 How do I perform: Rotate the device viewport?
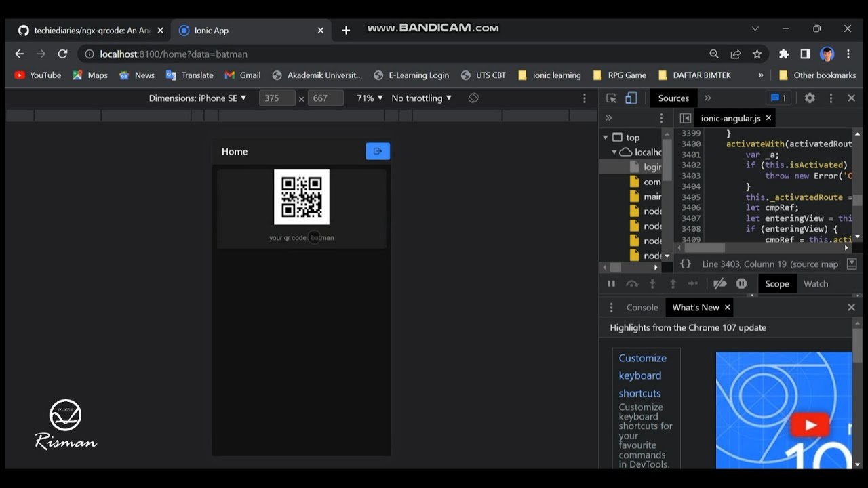point(473,98)
